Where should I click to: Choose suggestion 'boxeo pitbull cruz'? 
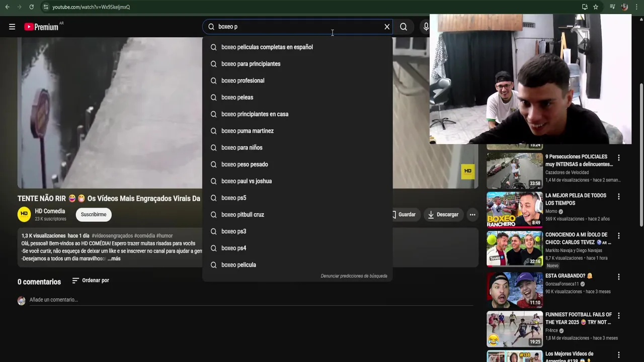tap(297, 215)
